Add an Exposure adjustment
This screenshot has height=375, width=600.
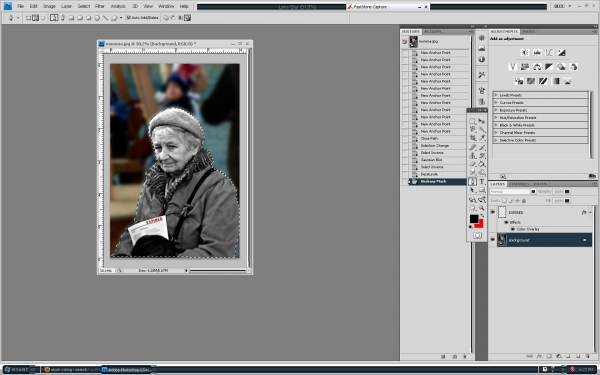[x=561, y=52]
